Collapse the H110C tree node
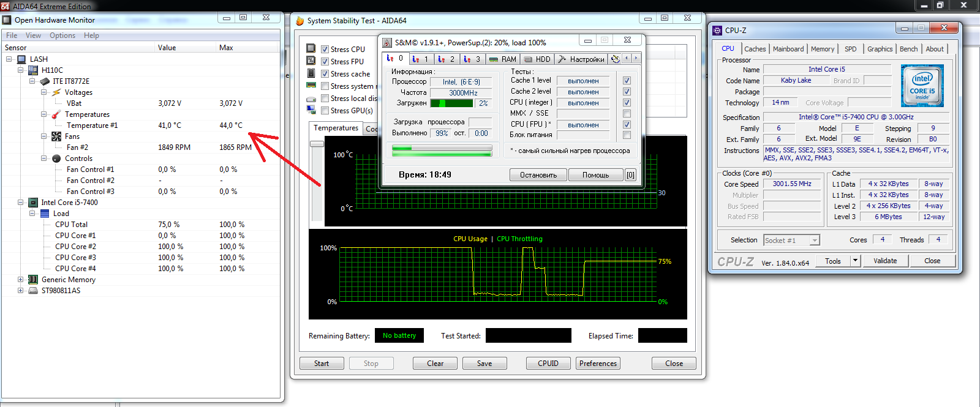 click(x=21, y=70)
